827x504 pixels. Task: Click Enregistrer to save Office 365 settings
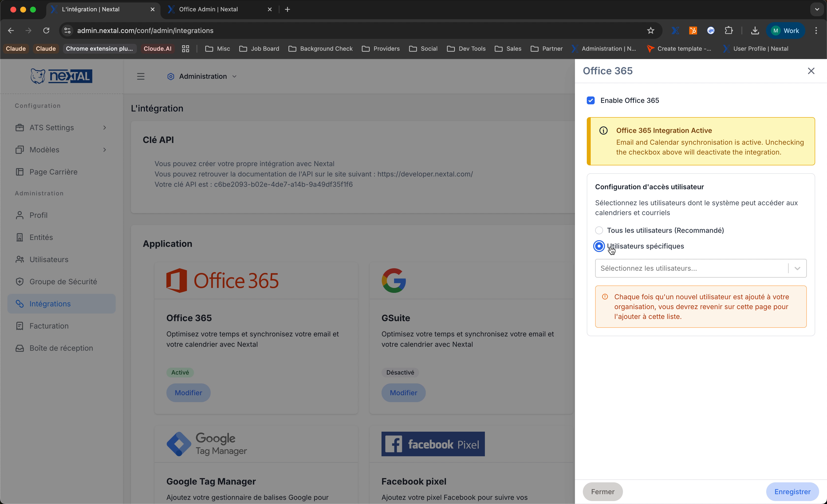click(792, 492)
